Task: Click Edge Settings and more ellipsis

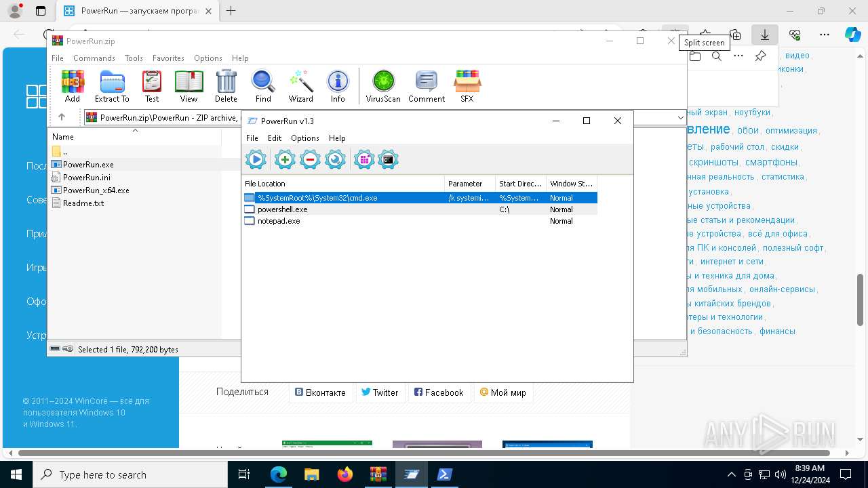Action: click(825, 34)
